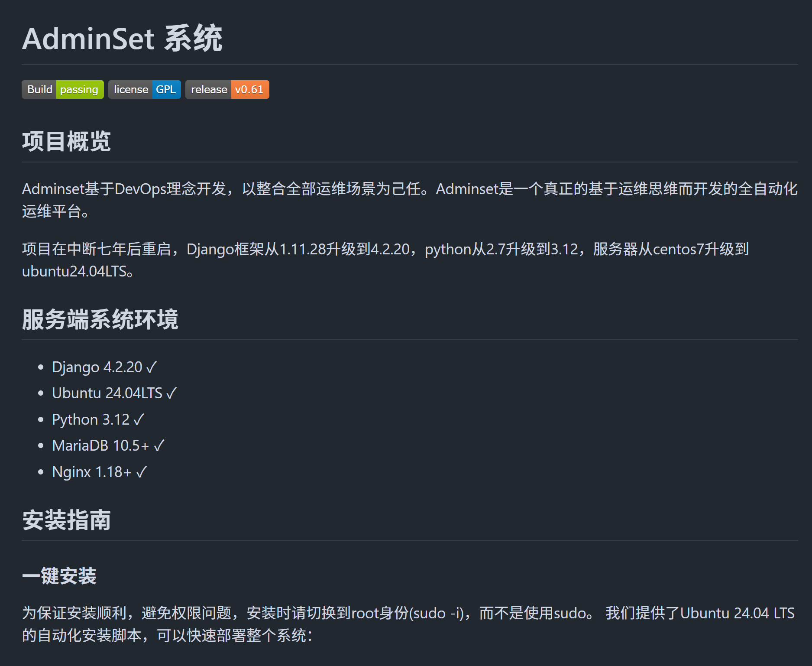The height and width of the screenshot is (666, 812).
Task: Open the license GPL badge
Action: tap(145, 90)
